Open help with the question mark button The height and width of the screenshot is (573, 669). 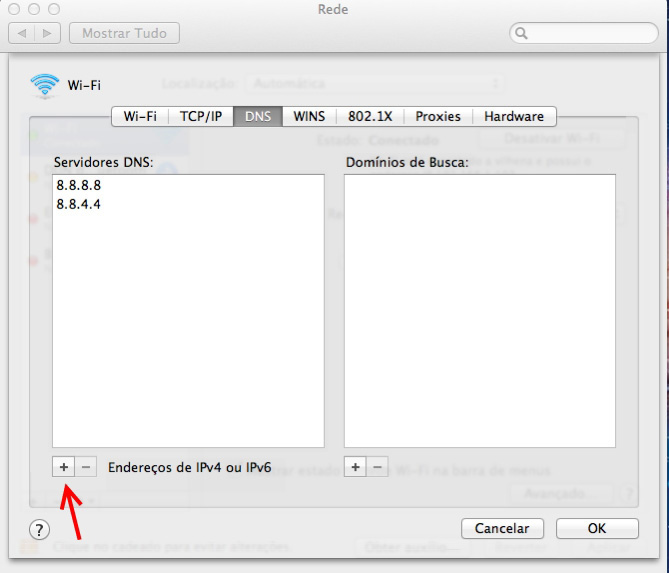(39, 530)
